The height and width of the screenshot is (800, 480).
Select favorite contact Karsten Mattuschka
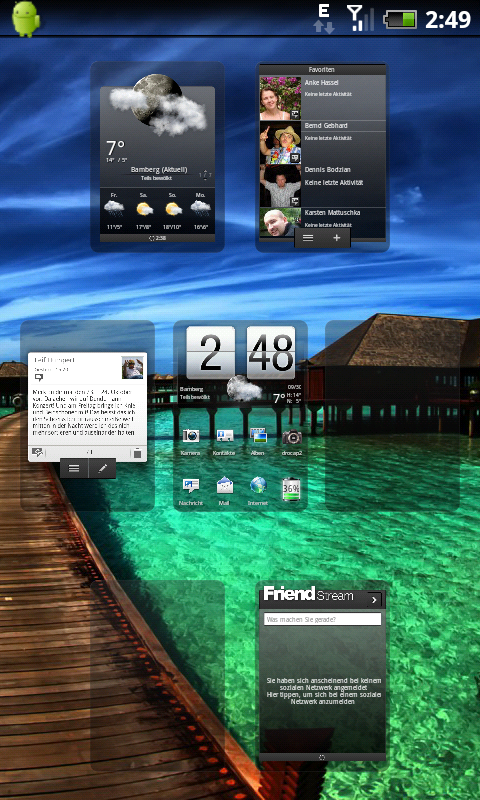(x=322, y=222)
